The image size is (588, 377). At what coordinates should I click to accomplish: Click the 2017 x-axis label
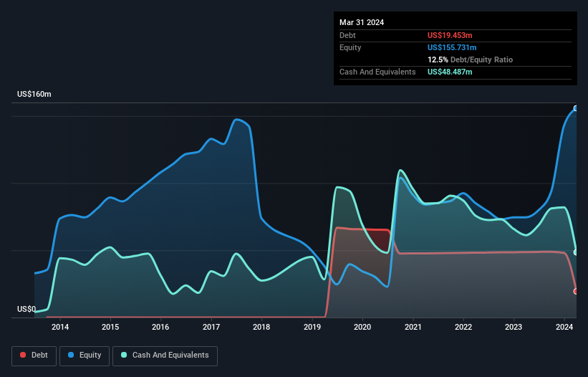coord(211,327)
